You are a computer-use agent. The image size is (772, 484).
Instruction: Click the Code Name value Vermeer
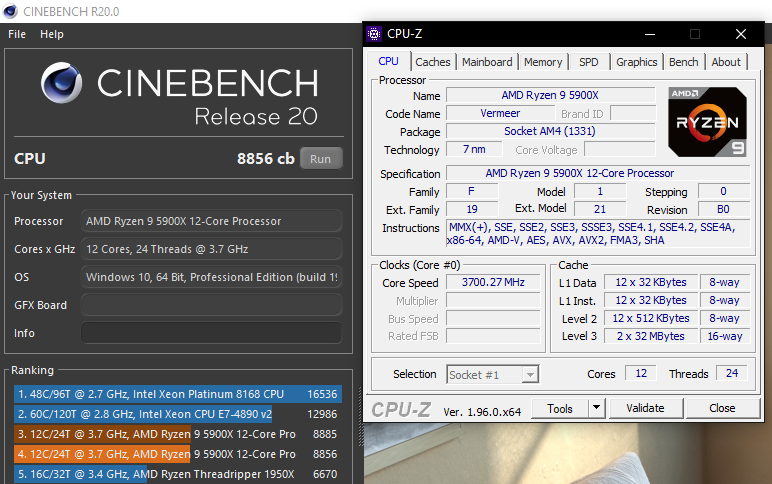tap(500, 113)
